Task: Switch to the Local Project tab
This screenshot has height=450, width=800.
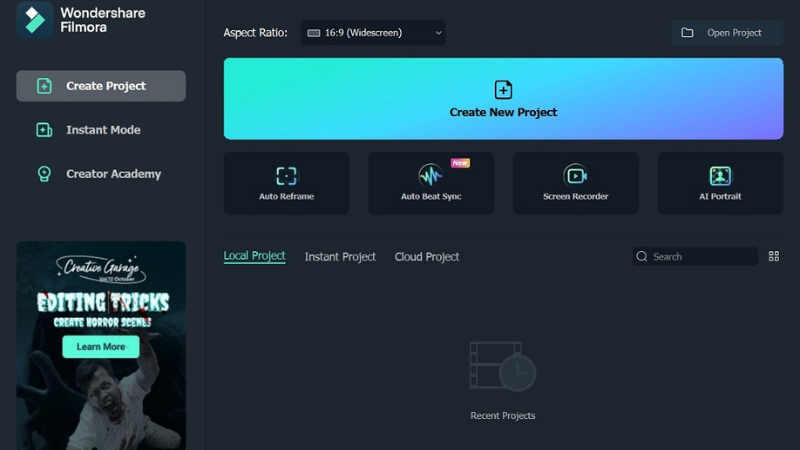Action: tap(254, 256)
